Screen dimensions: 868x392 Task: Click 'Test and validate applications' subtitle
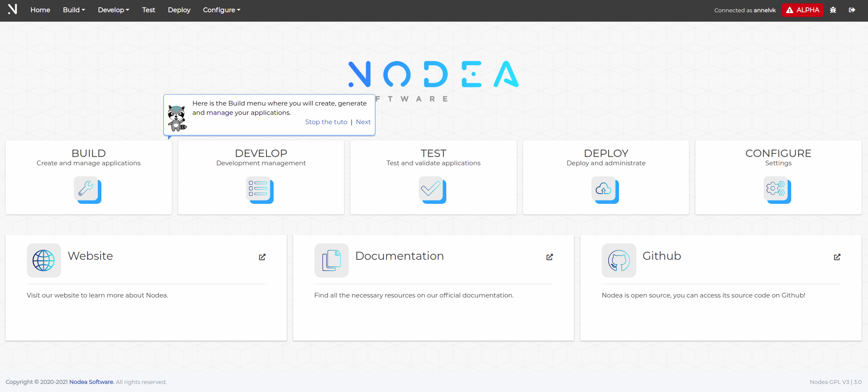pos(434,163)
